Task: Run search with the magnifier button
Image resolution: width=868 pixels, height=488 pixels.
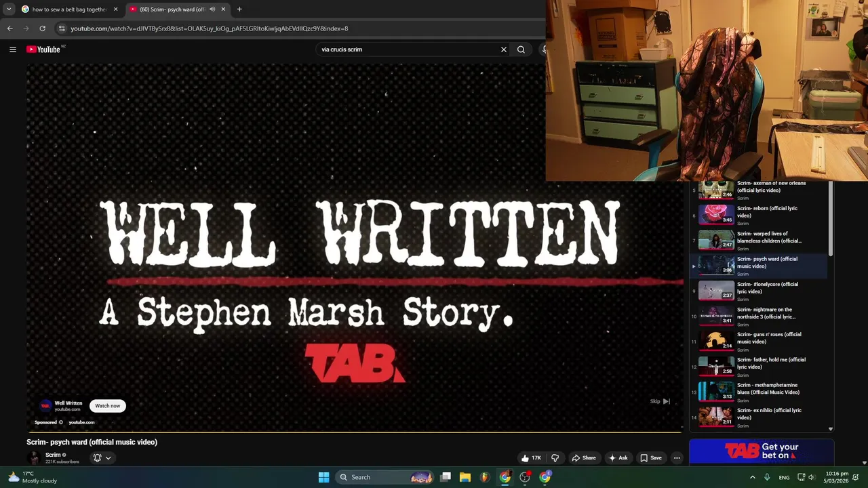Action: (x=521, y=49)
